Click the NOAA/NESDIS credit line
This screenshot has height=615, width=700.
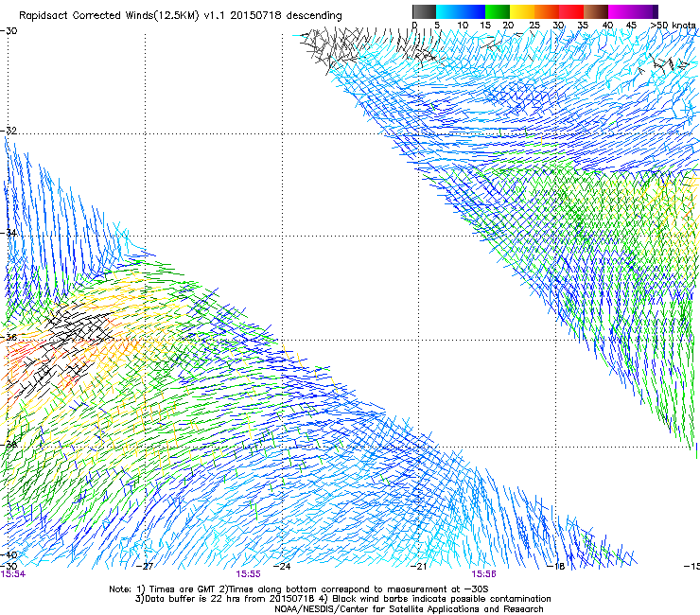coord(409,609)
